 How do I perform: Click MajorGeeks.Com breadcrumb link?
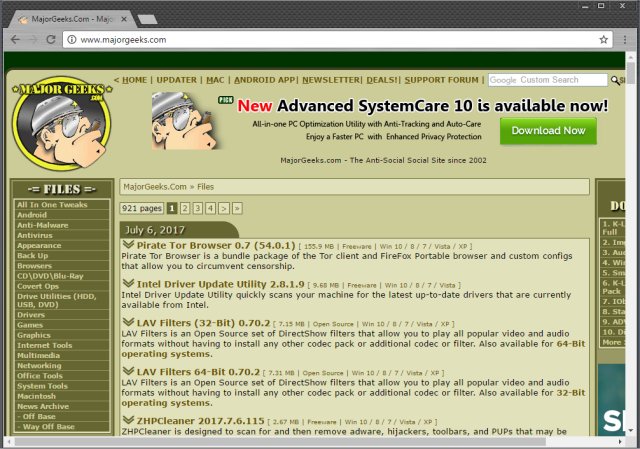point(155,187)
